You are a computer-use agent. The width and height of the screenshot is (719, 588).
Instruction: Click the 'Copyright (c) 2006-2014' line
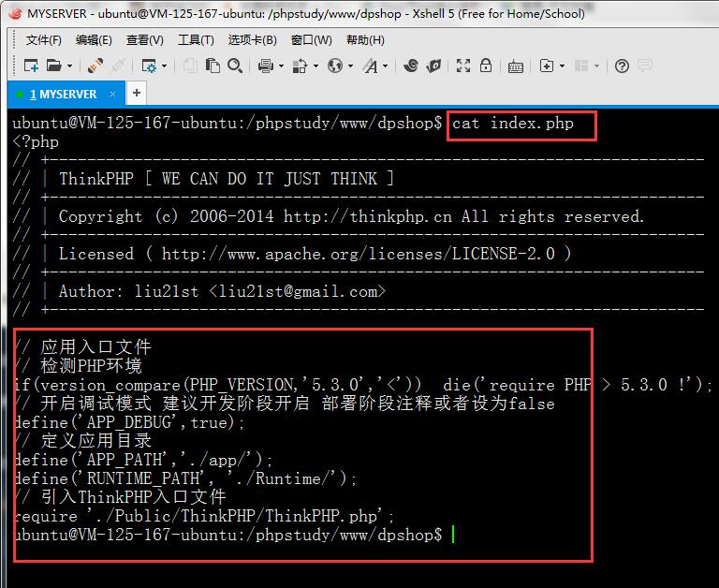click(167, 216)
